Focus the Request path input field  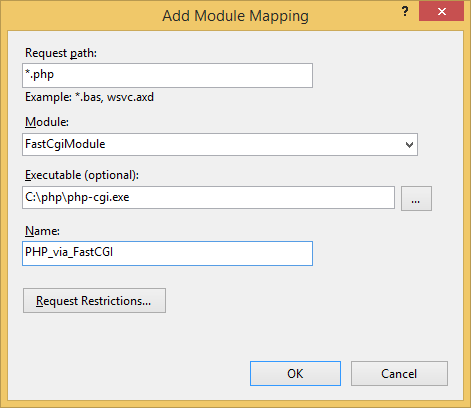click(167, 76)
